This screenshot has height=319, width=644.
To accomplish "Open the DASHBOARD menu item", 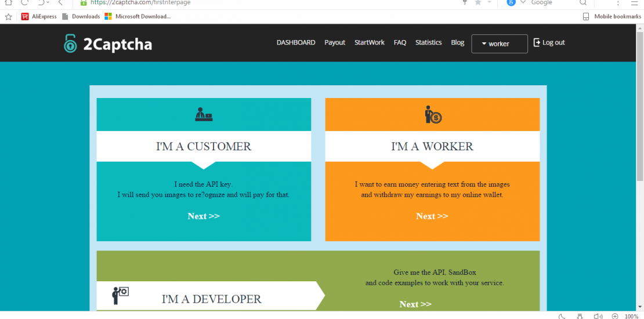I will click(296, 42).
